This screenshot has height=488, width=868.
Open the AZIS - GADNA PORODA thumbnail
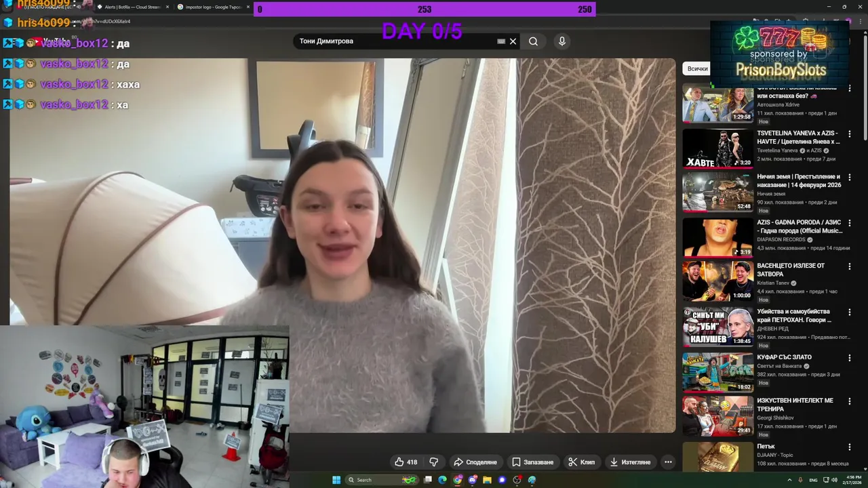click(x=717, y=237)
